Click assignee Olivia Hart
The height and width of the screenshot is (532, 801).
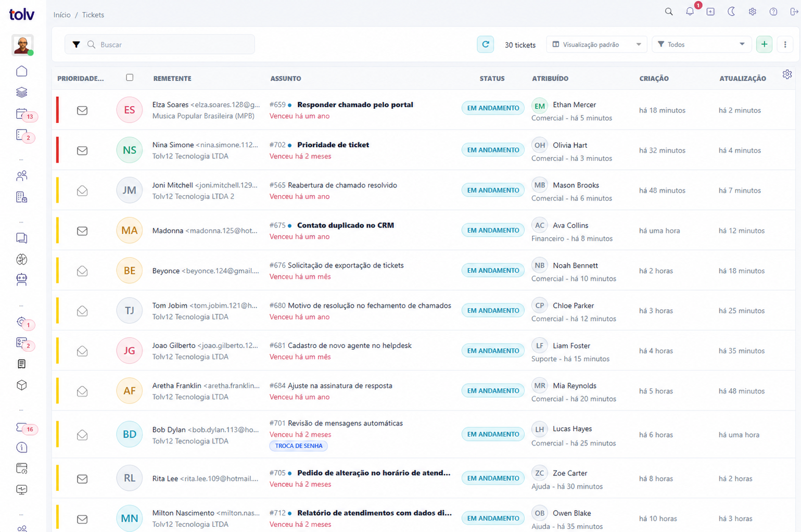tap(570, 145)
